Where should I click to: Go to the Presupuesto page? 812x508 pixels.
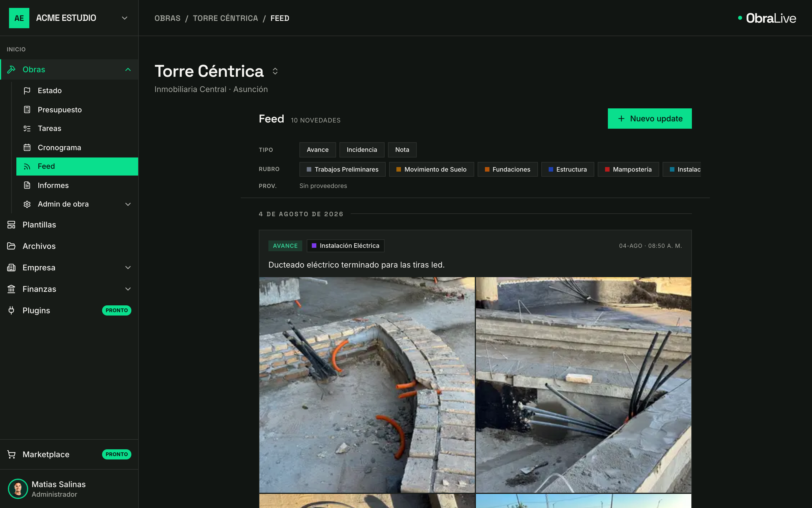pos(77,110)
